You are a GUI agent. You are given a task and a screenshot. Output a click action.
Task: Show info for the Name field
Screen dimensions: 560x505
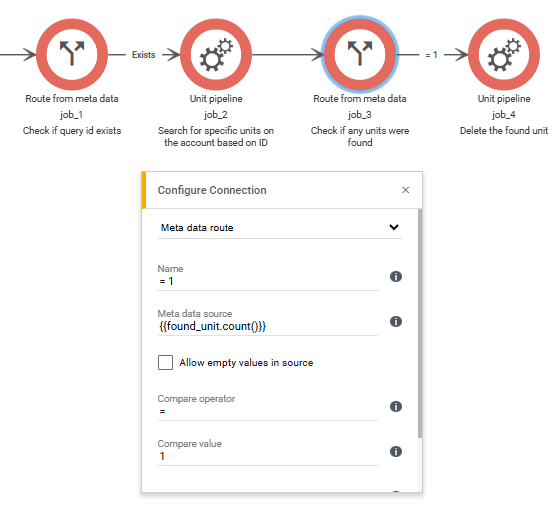pyautogui.click(x=396, y=276)
